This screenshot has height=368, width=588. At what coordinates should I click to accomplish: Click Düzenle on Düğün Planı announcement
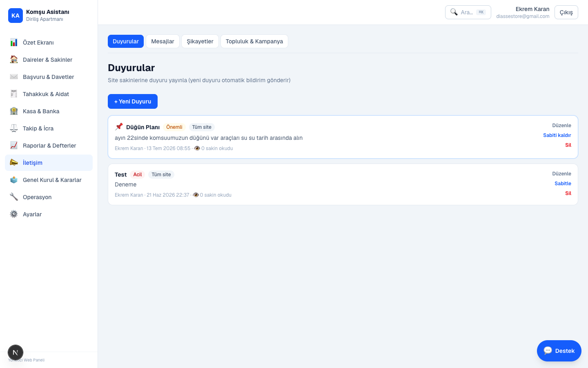click(x=561, y=126)
